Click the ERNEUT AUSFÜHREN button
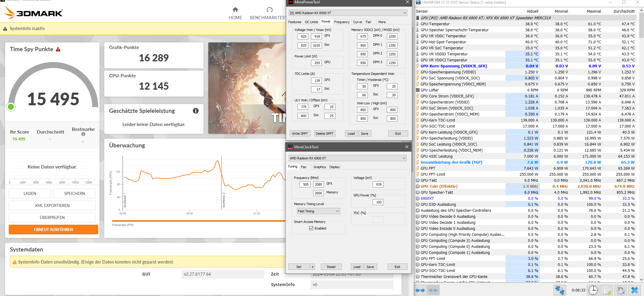Viewport: 644px width, 296px height. coord(53,230)
